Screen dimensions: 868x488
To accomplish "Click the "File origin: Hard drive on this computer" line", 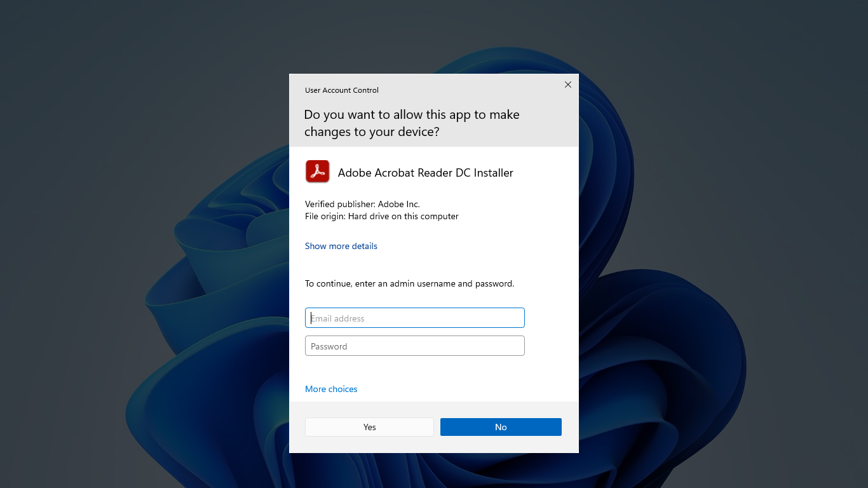I will click(382, 216).
